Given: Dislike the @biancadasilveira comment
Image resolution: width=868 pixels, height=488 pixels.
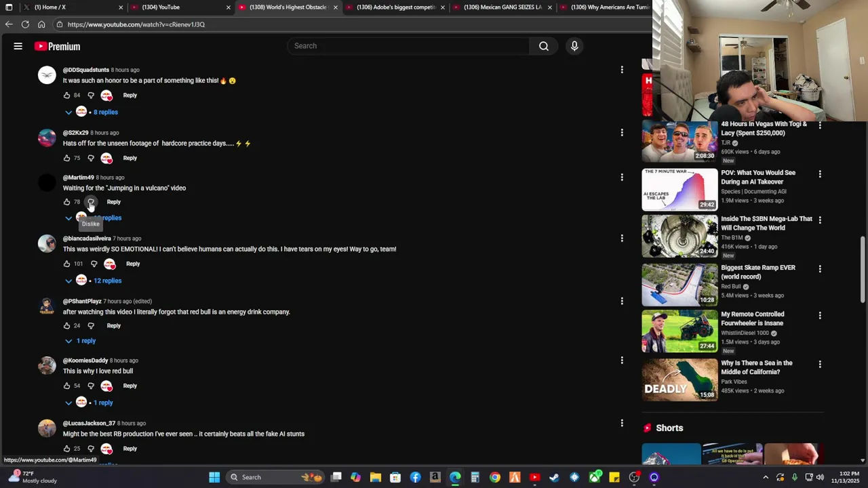Looking at the screenshot, I should point(94,264).
